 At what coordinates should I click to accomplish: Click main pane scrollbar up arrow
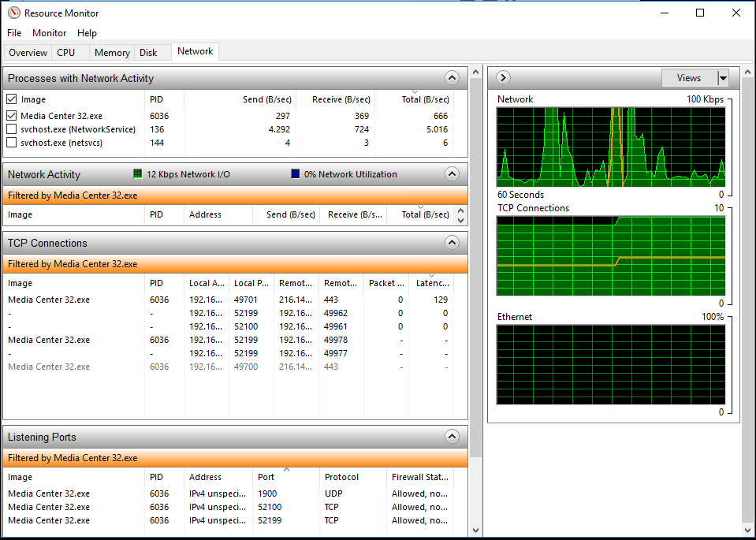(475, 73)
